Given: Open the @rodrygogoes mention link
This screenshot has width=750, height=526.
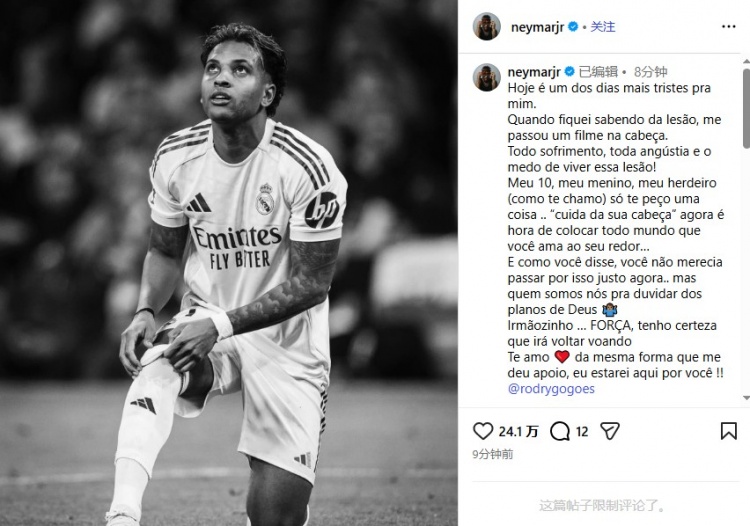Looking at the screenshot, I should pos(551,389).
